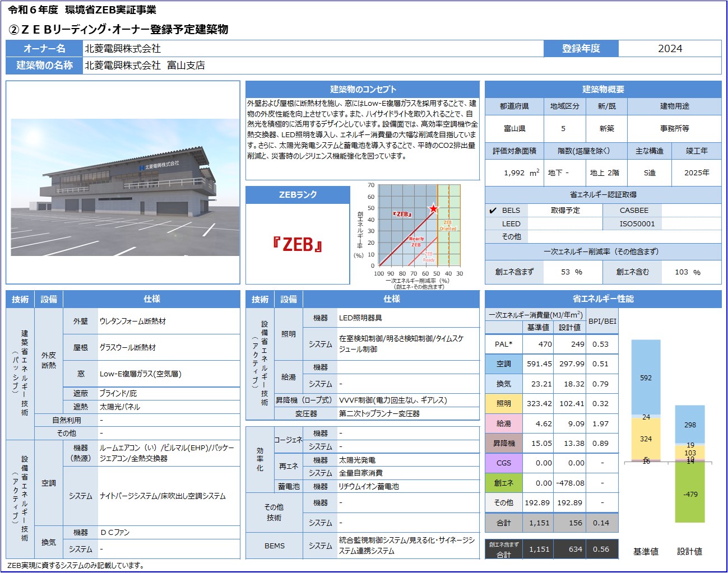
Task: Click the 登録年度 header cell
Action: click(x=581, y=49)
